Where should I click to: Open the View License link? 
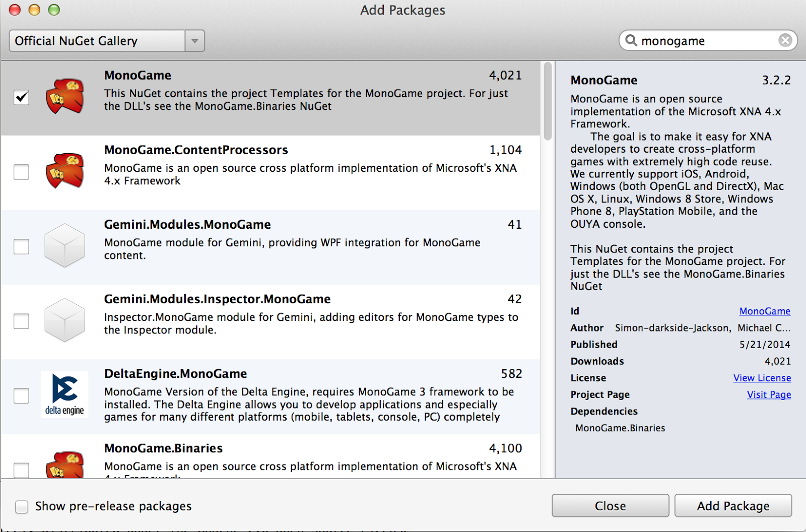pos(762,378)
